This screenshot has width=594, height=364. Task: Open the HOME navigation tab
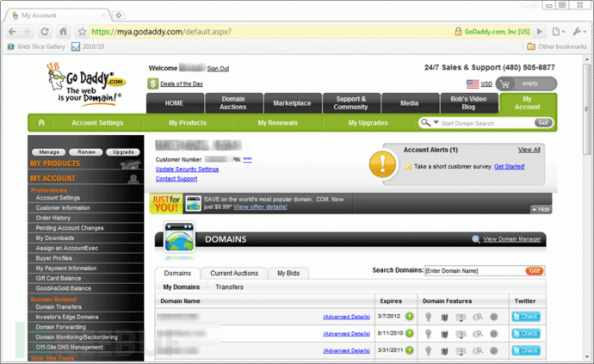tap(175, 103)
